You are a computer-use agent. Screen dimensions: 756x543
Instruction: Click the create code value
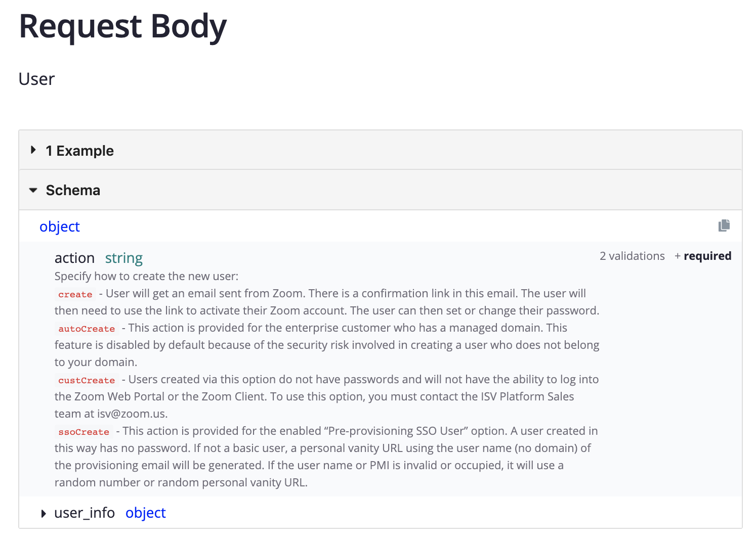(x=75, y=294)
